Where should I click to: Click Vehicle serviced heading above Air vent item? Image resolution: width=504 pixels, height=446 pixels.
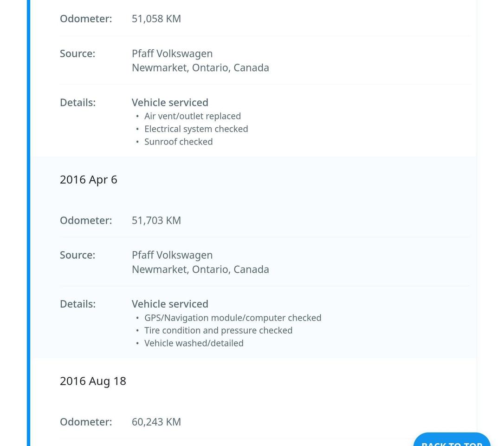[170, 103]
